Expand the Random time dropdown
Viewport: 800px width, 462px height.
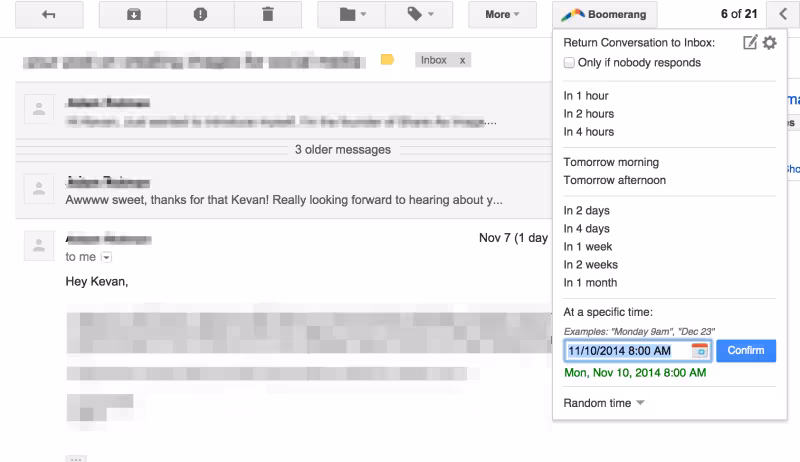pos(604,403)
